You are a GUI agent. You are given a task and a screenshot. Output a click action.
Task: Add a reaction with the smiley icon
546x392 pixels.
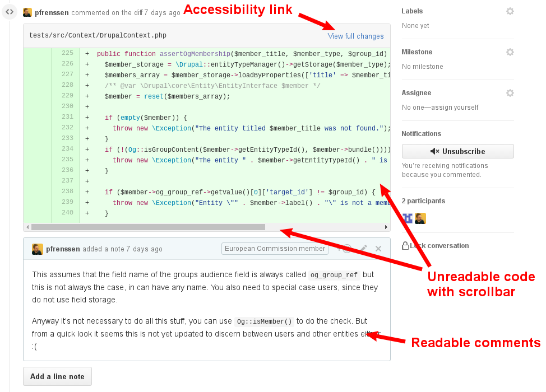click(x=346, y=248)
